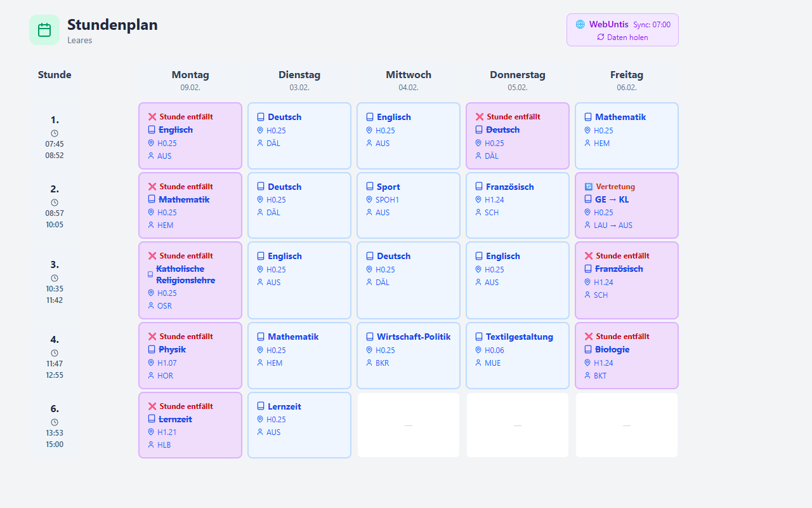The height and width of the screenshot is (508, 812).
Task: Open the Wirtschaft-Politik lesson on Wednesday
Action: (409, 355)
